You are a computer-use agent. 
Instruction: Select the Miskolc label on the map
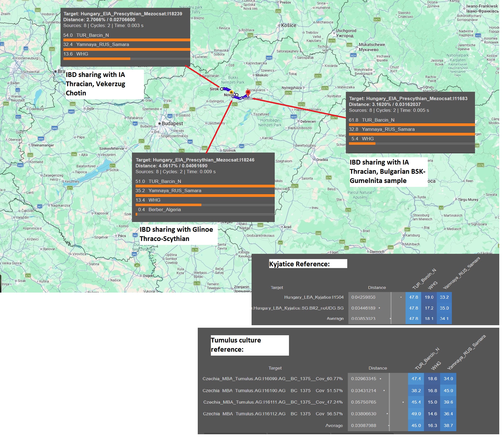click(262, 75)
